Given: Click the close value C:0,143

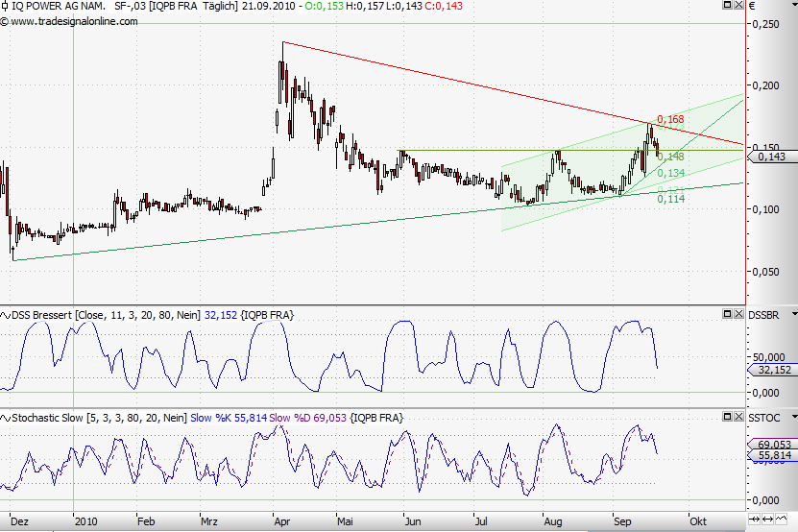Looking at the screenshot, I should [444, 6].
